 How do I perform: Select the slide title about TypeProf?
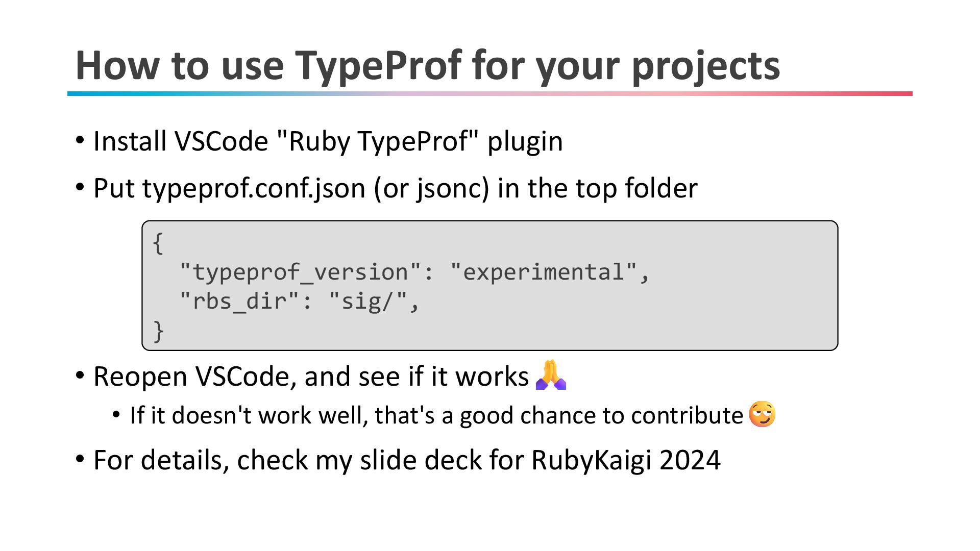tap(428, 65)
